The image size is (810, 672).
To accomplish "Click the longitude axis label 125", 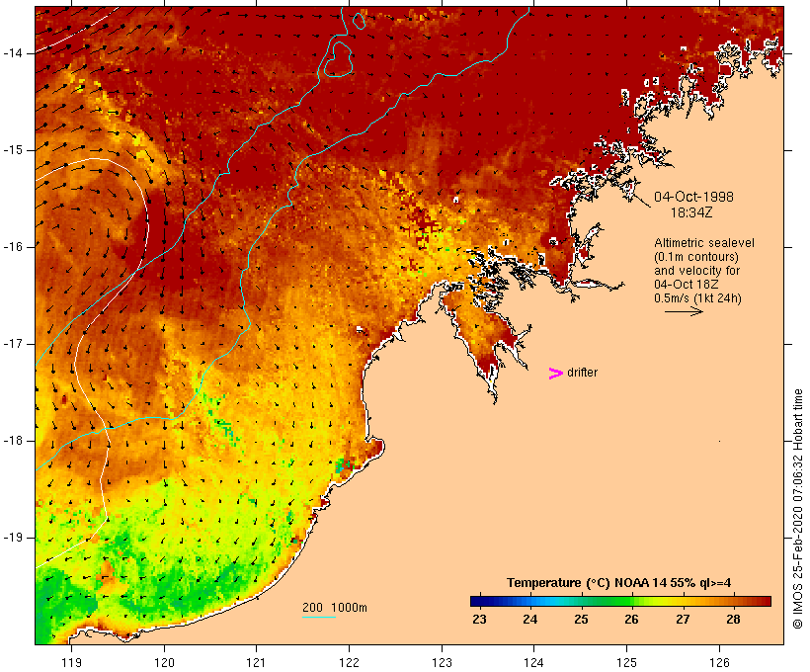I will point(626,662).
